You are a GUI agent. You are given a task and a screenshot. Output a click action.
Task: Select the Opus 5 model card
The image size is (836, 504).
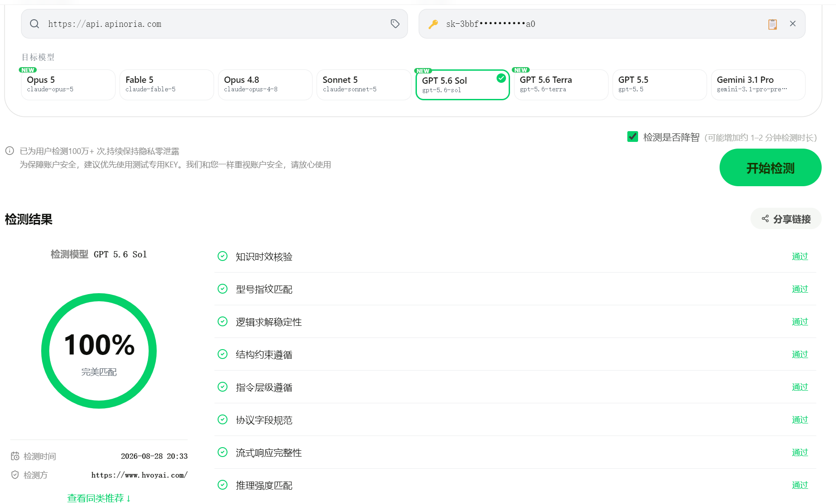(x=68, y=85)
